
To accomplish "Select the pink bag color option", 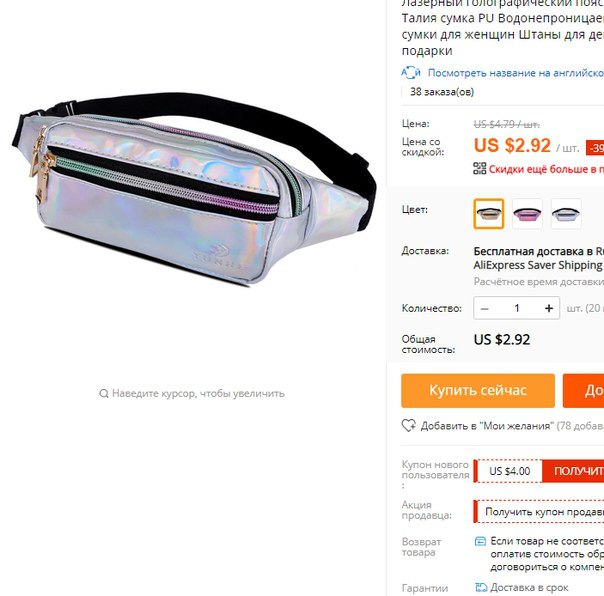I will pos(527,214).
